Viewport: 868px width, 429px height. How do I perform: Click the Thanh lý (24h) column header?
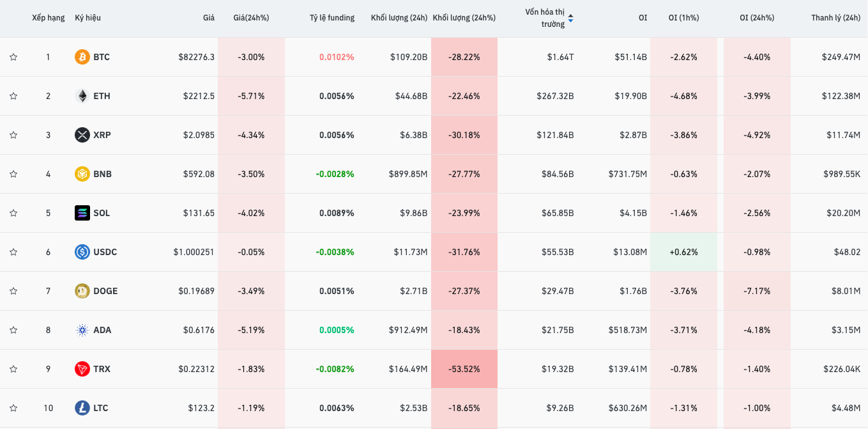click(x=835, y=18)
